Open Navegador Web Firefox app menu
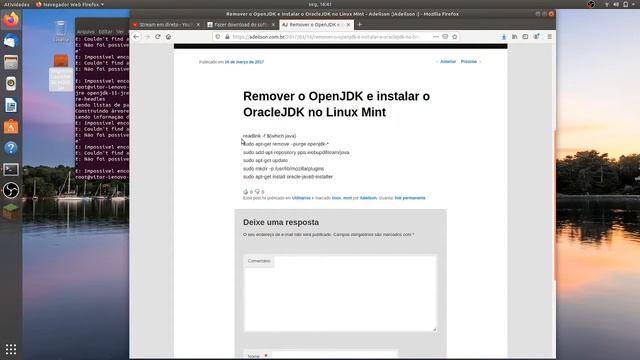 tap(70, 4)
